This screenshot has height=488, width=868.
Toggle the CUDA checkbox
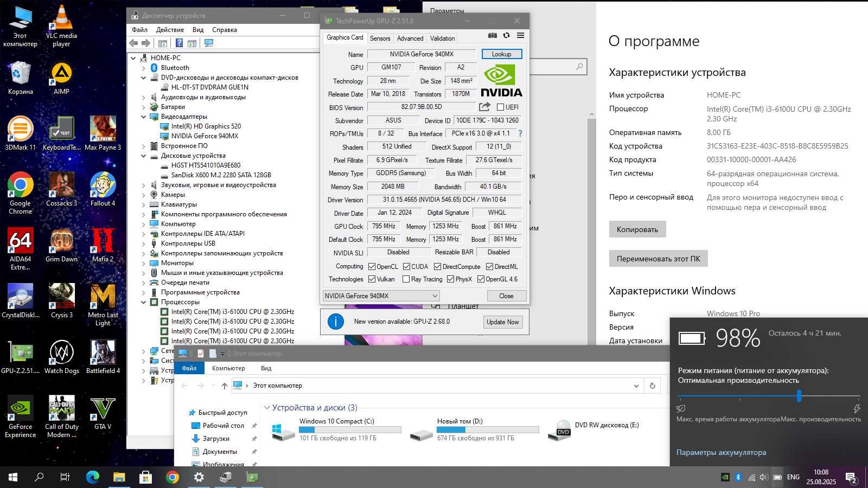click(406, 266)
